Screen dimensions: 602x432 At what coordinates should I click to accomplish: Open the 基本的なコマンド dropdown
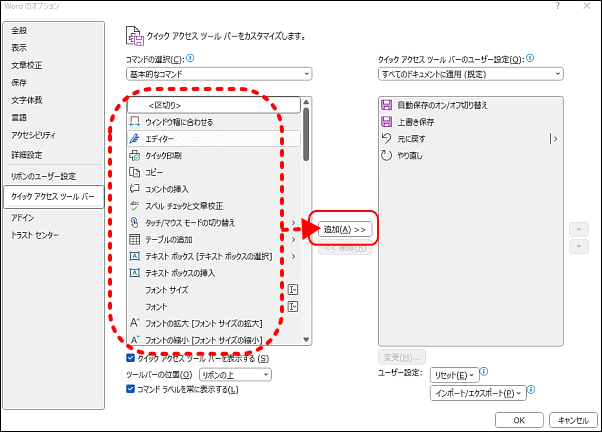point(219,74)
